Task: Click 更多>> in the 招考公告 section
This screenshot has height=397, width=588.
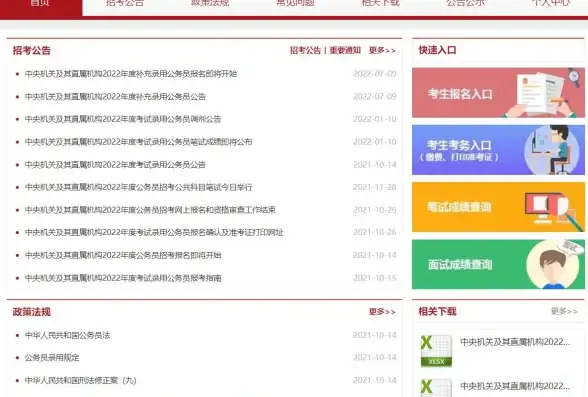Action: tap(382, 50)
